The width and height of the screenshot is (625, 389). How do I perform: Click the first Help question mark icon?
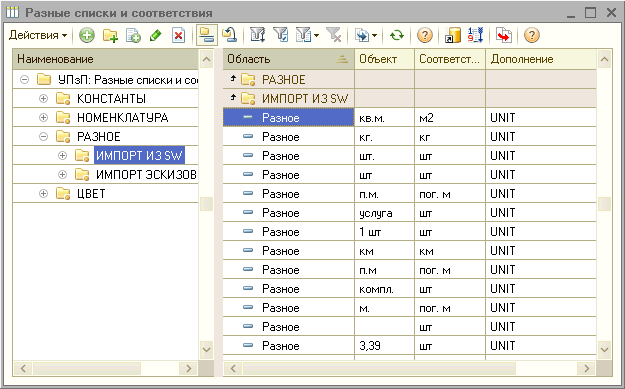pyautogui.click(x=425, y=35)
